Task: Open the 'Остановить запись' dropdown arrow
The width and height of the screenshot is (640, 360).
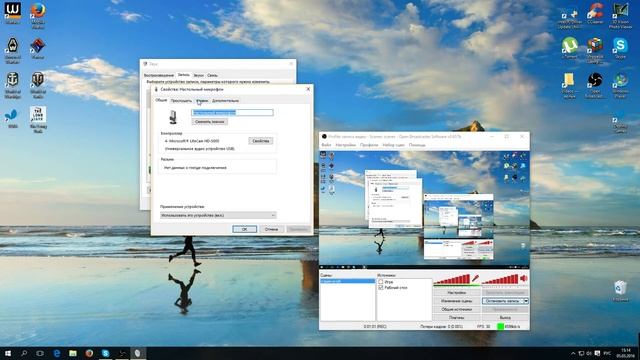Action: (526, 301)
